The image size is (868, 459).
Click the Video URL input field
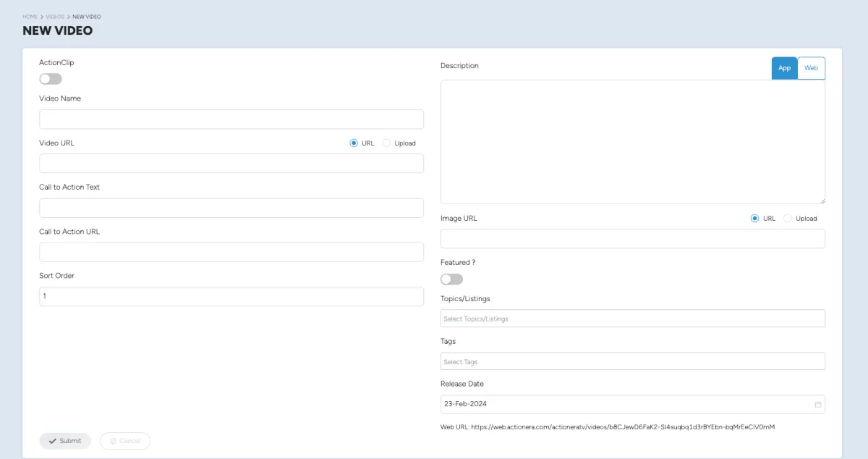point(231,164)
